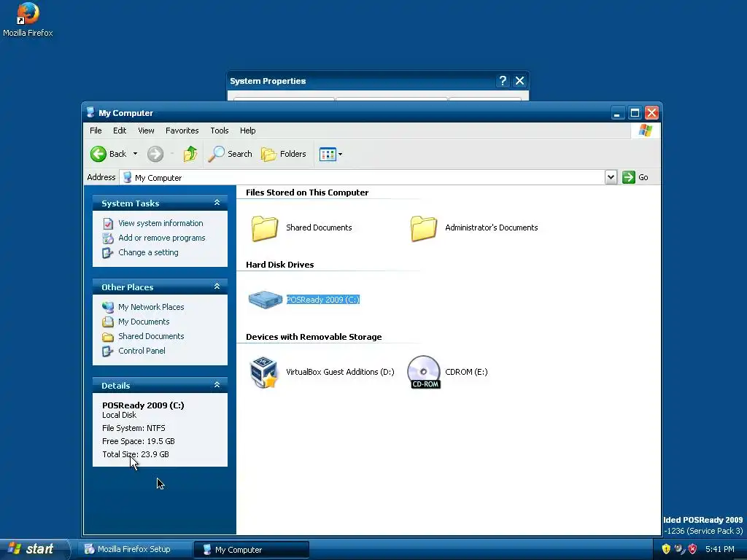Click My Computer title bar icon
747x560 pixels.
(90, 112)
